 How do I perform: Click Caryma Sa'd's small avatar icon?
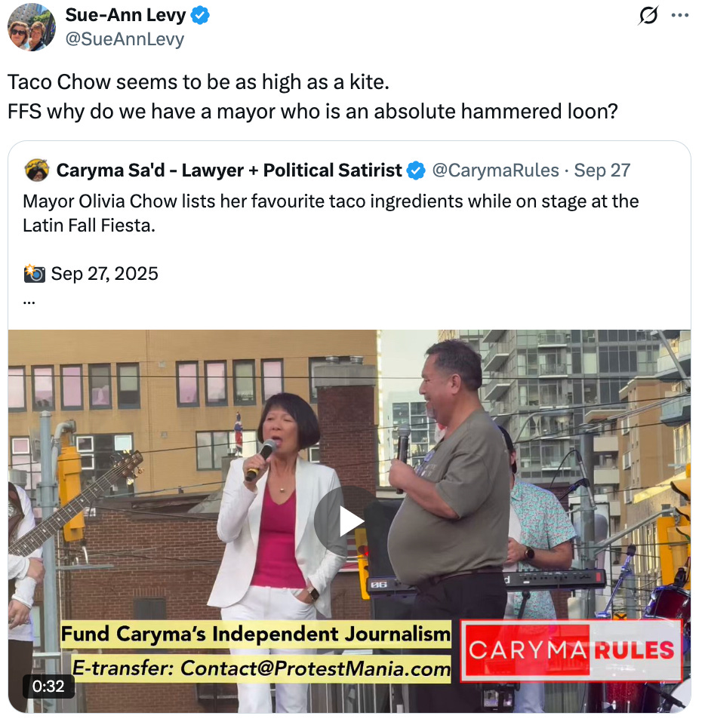[x=37, y=170]
